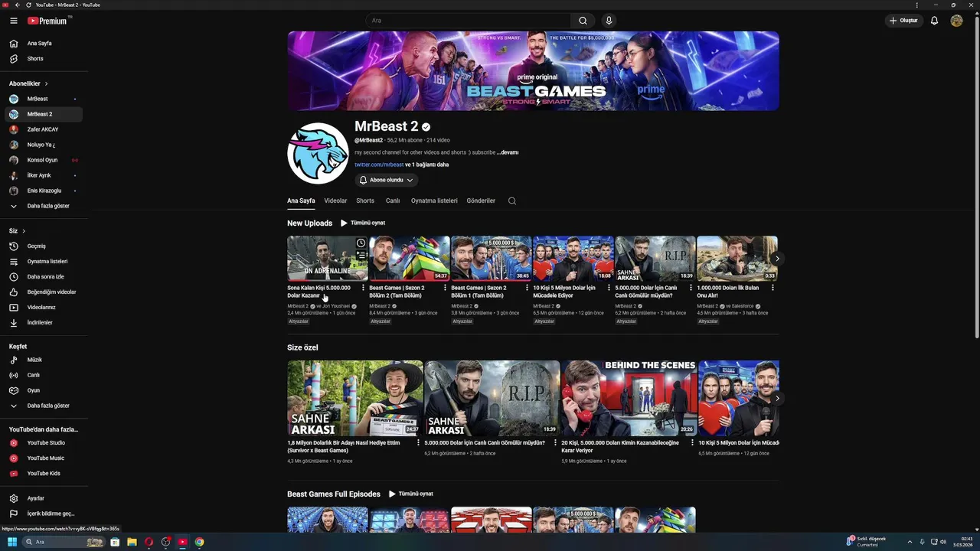Viewport: 980px width, 551px height.
Task: Show next New Uploads videos arrow
Action: [777, 259]
